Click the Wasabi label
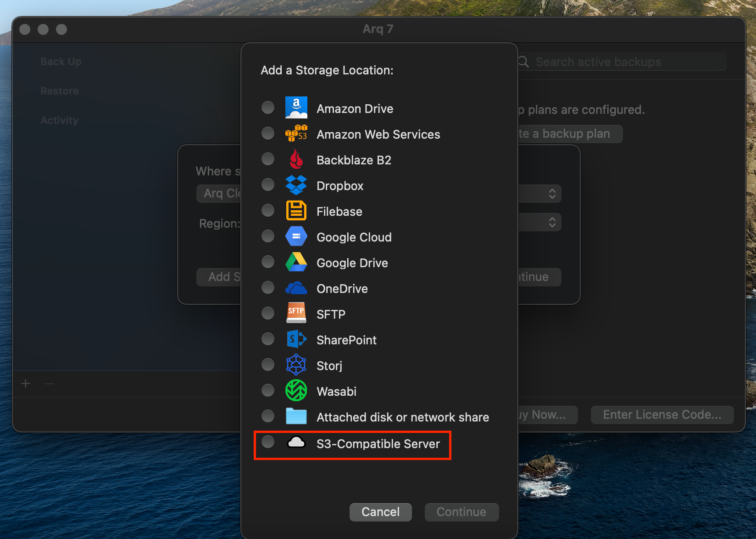This screenshot has height=539, width=756. pyautogui.click(x=336, y=391)
